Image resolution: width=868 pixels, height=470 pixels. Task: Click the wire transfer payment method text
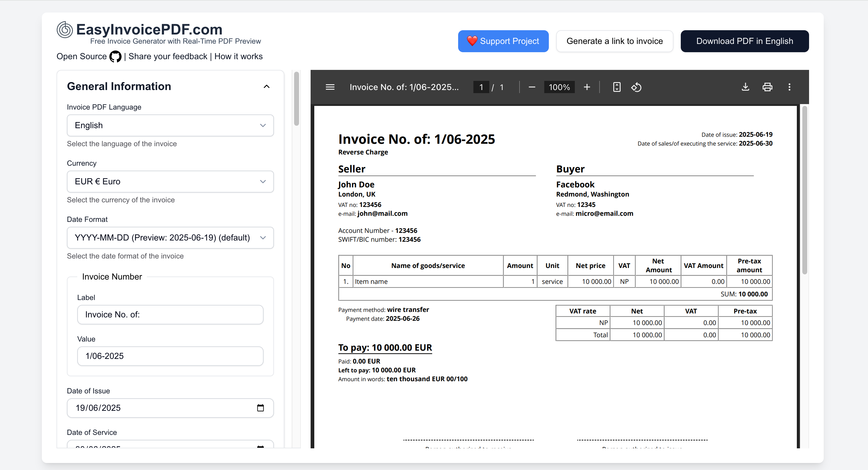pos(408,309)
